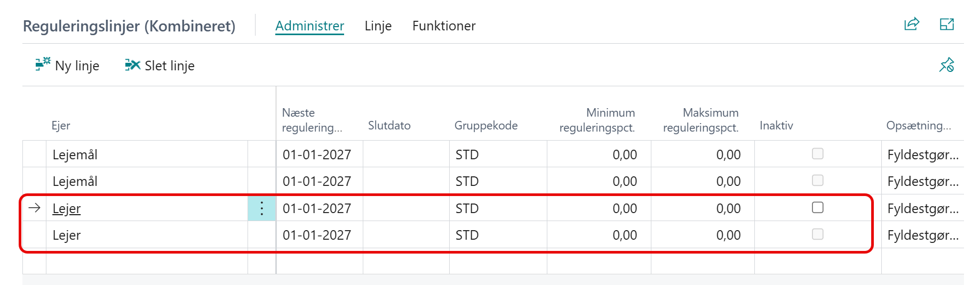The image size is (980, 285).
Task: Open the three-dot row menu for Lejer
Action: coord(262,208)
